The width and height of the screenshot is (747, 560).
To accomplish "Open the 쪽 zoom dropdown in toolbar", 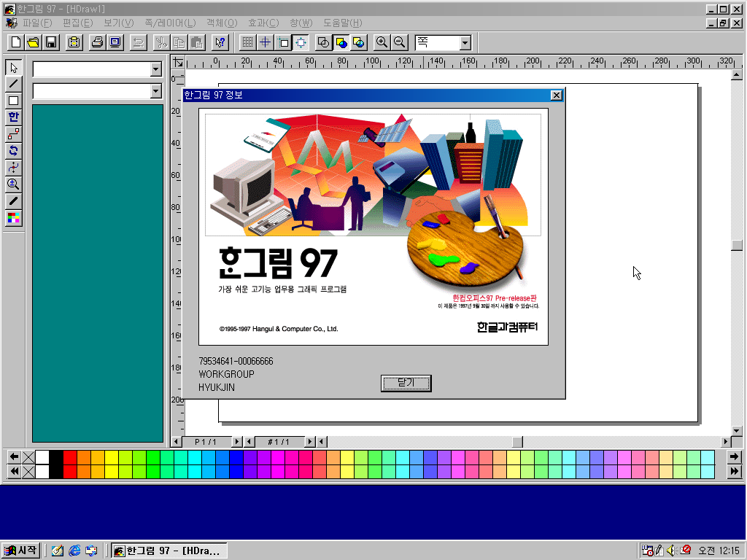I will coord(465,43).
